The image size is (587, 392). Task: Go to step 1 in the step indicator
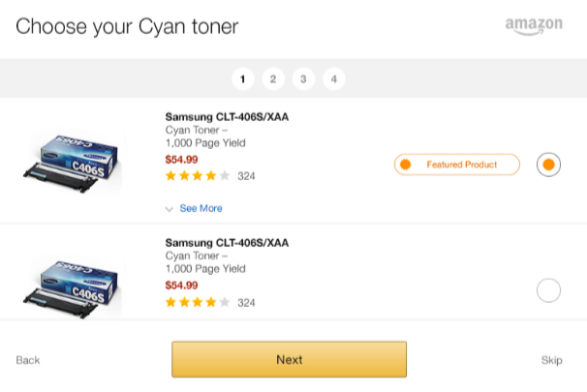[x=243, y=79]
